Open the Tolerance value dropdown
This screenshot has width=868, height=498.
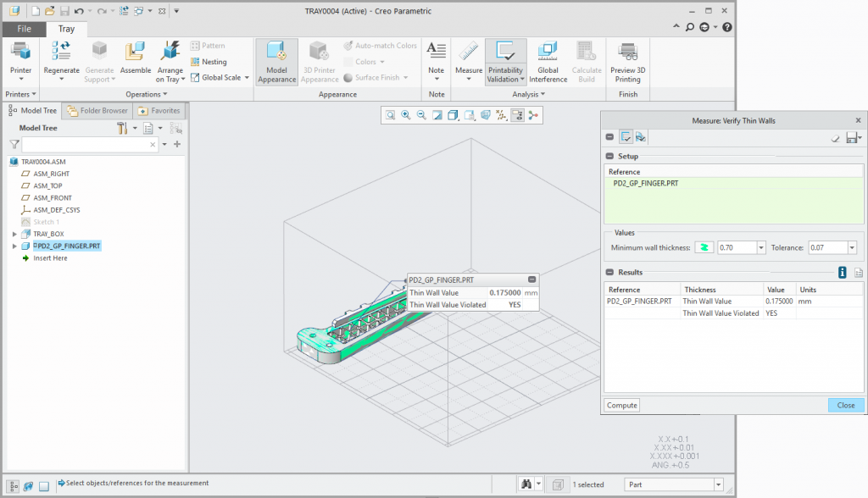click(852, 248)
